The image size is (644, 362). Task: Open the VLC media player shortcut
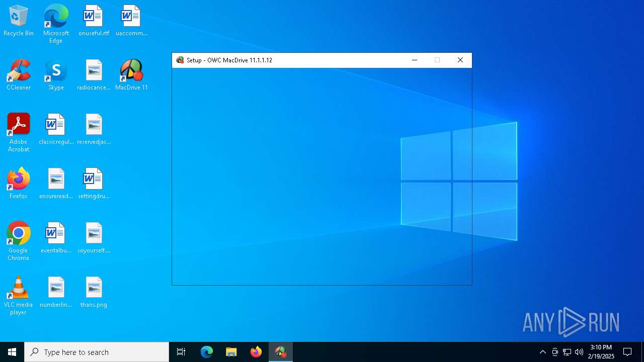[x=19, y=296]
